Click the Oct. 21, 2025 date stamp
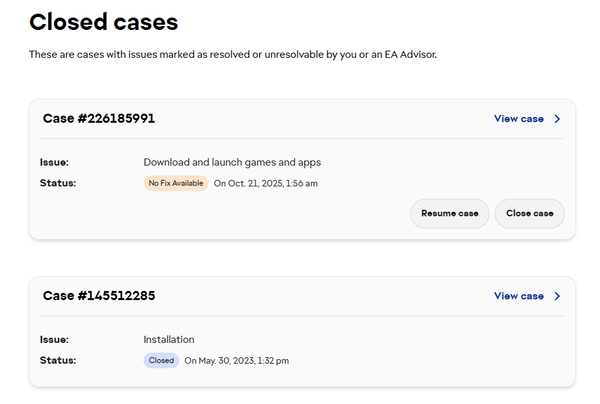Image resolution: width=600 pixels, height=404 pixels. (266, 183)
